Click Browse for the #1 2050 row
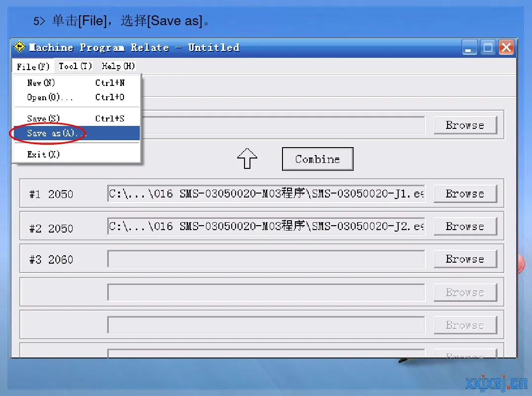The height and width of the screenshot is (396, 532). tap(465, 194)
